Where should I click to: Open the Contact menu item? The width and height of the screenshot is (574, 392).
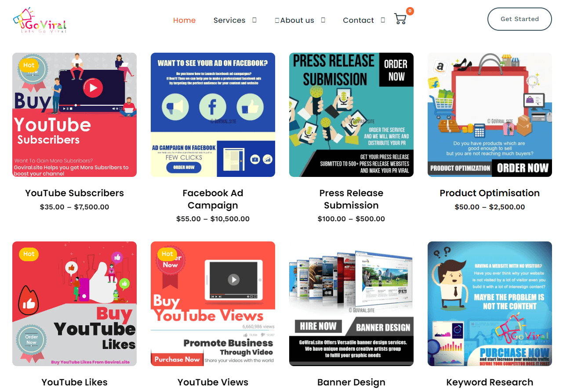(x=358, y=20)
